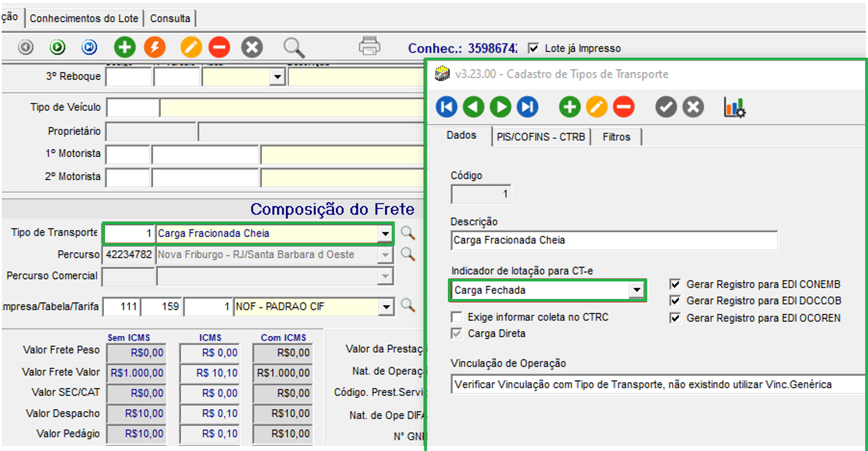Delete transport type with red minus in dialog
Viewport: 868px width, 451px height.
point(623,107)
